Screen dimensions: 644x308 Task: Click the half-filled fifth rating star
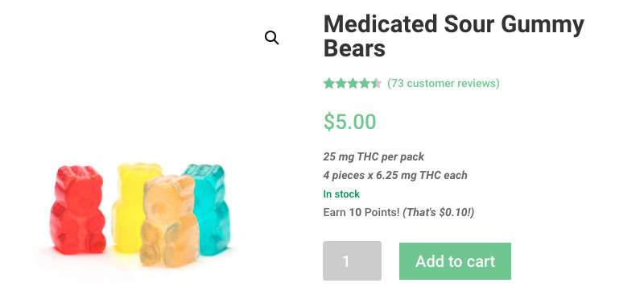pos(377,84)
